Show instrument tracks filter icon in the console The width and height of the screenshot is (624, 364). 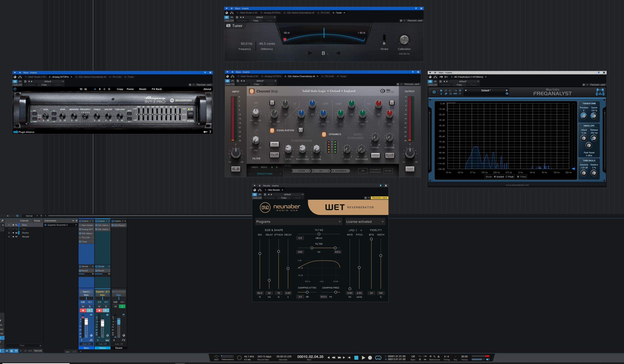click(x=11, y=351)
